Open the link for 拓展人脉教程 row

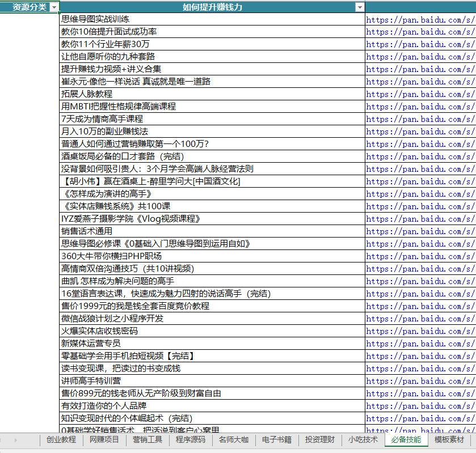coord(420,94)
